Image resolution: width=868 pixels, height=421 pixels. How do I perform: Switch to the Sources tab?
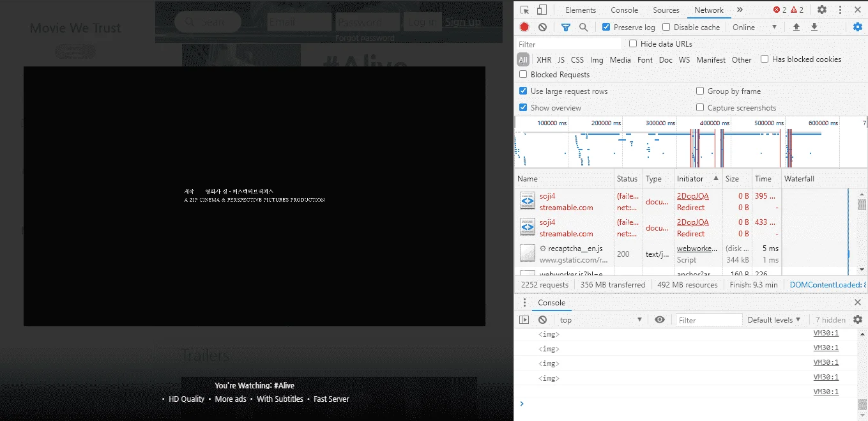666,10
